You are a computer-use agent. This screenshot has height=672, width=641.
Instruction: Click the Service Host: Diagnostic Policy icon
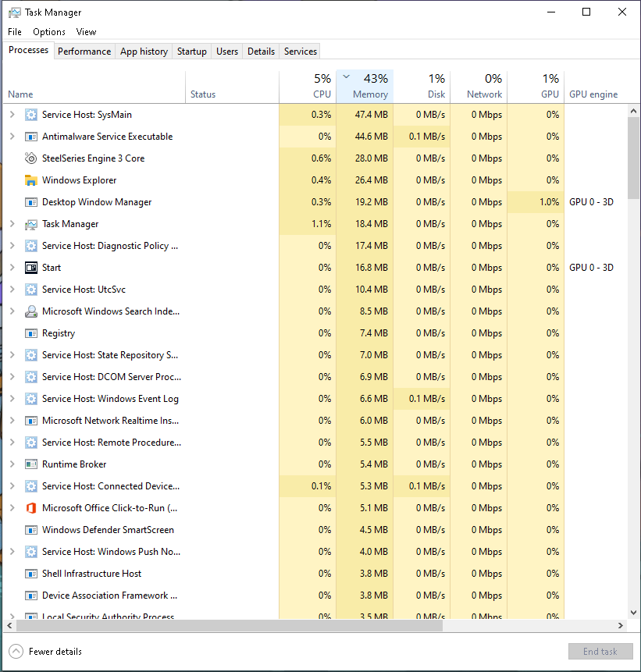point(31,246)
